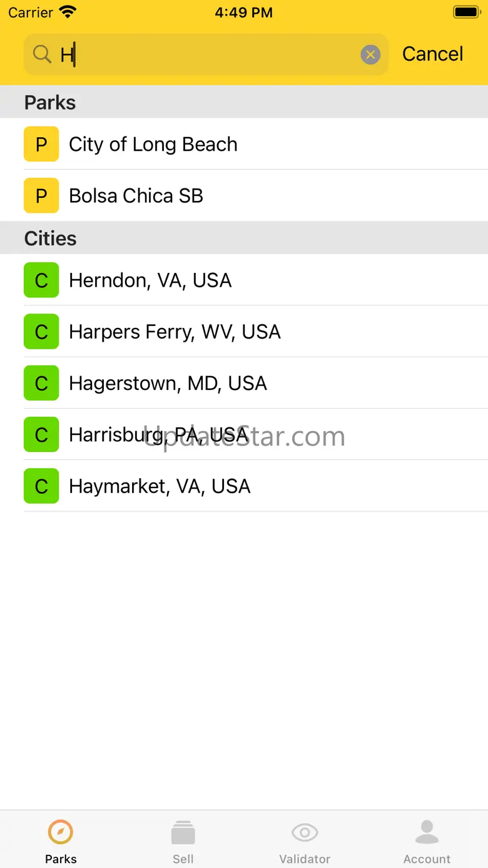Screen dimensions: 488x868
Task: Tap the green C icon beside Herndon
Action: click(41, 280)
